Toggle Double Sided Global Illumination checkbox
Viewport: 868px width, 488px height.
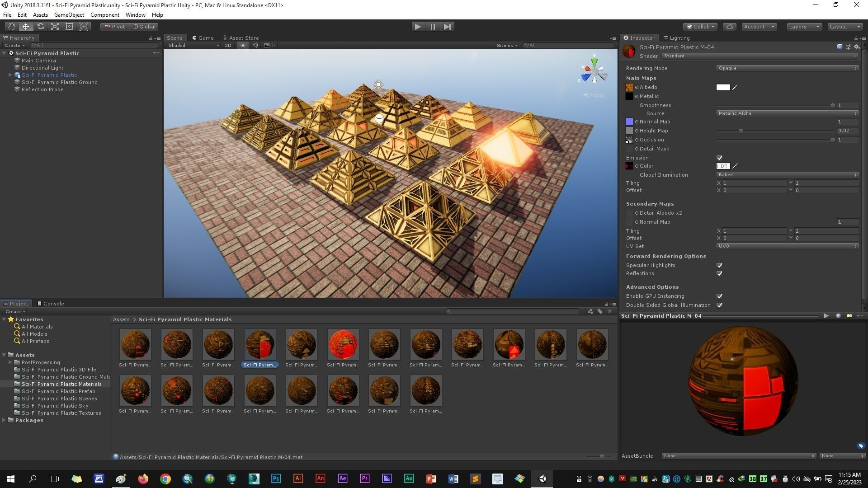click(719, 305)
